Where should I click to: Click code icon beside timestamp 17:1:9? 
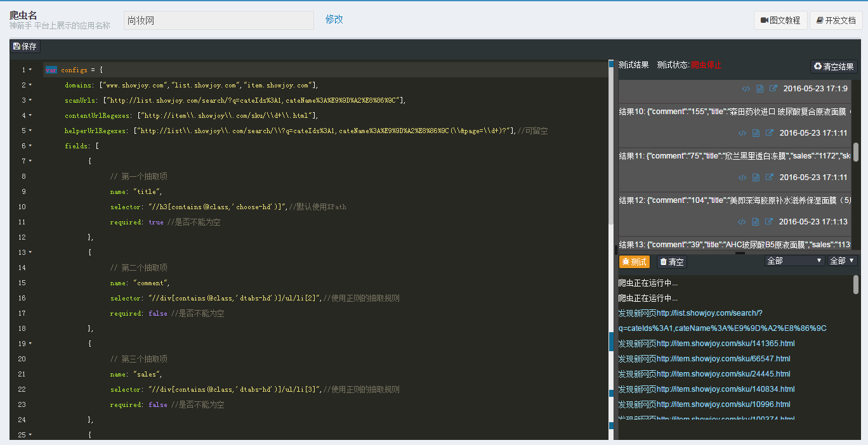746,89
